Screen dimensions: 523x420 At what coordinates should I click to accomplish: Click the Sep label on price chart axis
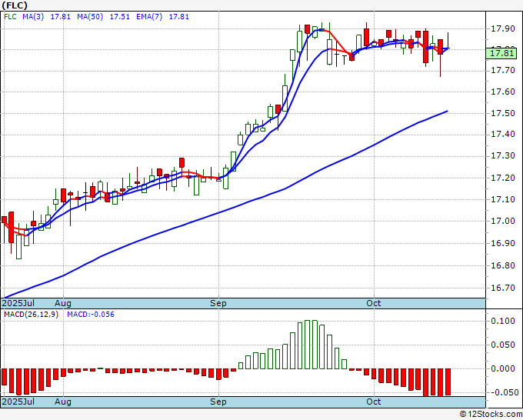(x=218, y=303)
